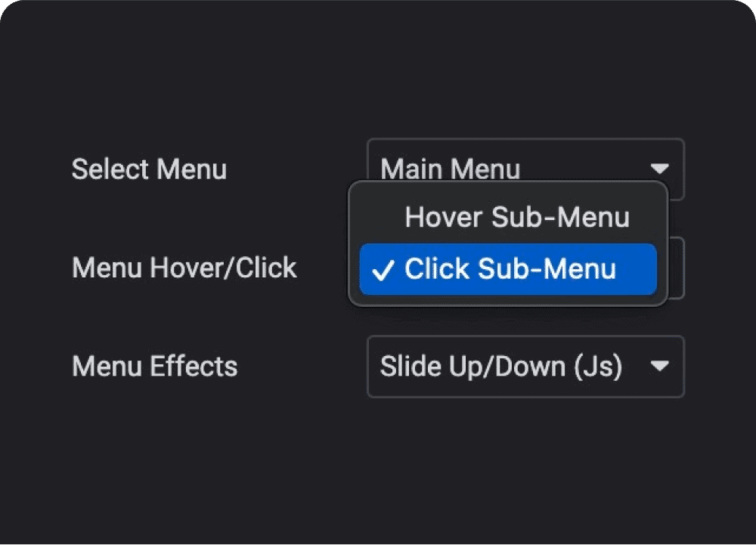Click the Menu Hover/Click label
The height and width of the screenshot is (545, 756).
[184, 268]
